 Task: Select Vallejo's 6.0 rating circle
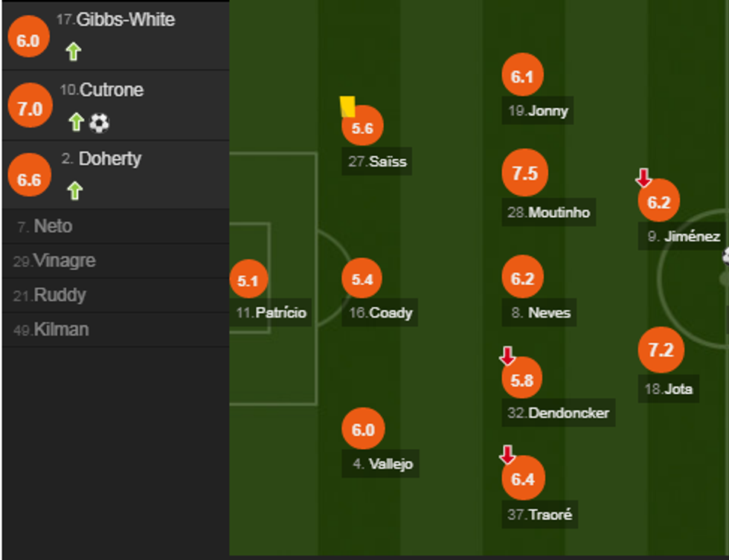click(363, 429)
